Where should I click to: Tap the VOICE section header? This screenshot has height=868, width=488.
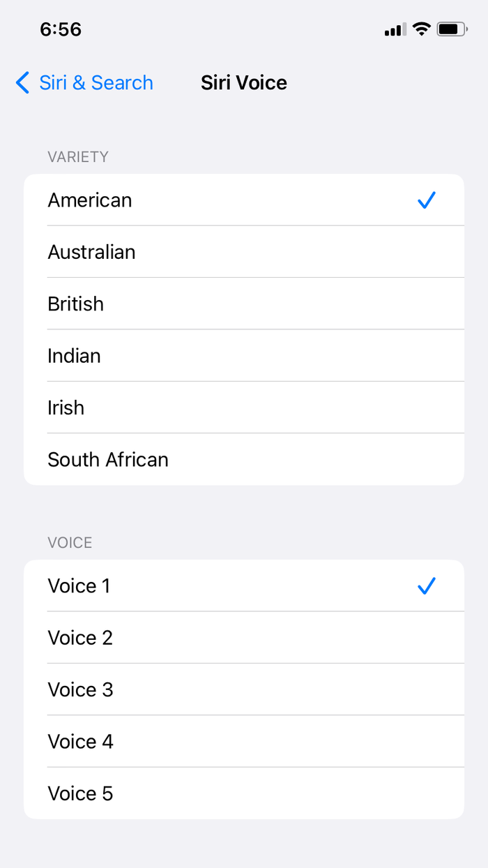pos(70,542)
